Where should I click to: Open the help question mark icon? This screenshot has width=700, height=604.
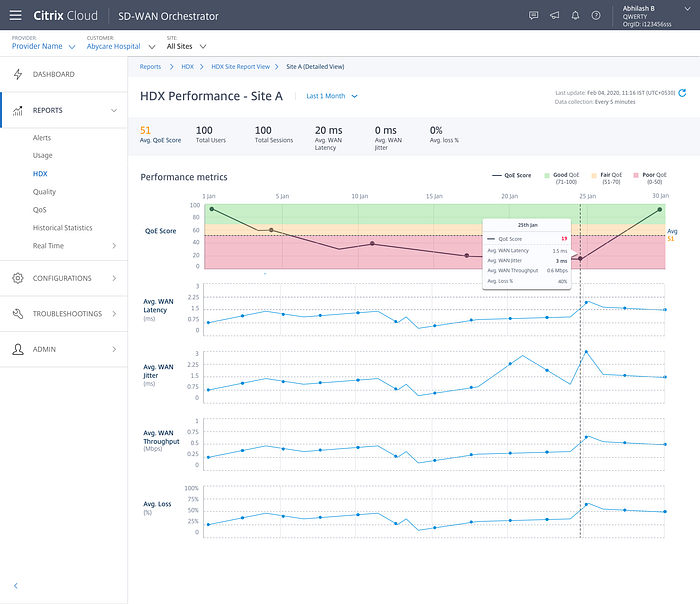pos(596,16)
